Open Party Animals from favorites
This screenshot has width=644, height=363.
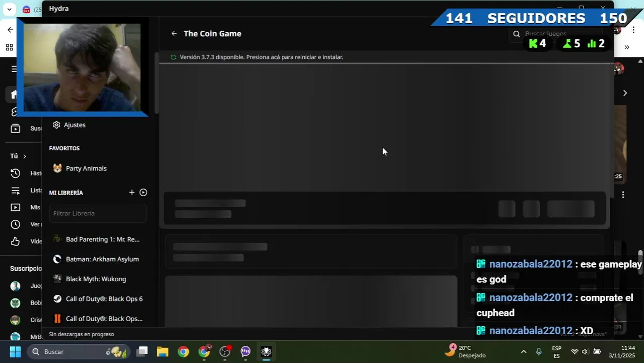pos(80,168)
